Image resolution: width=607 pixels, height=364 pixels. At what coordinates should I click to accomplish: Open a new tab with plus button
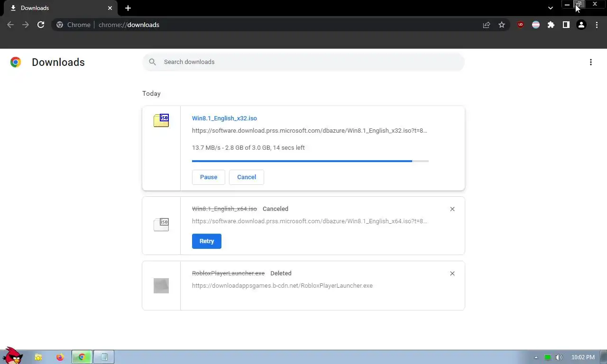(128, 8)
